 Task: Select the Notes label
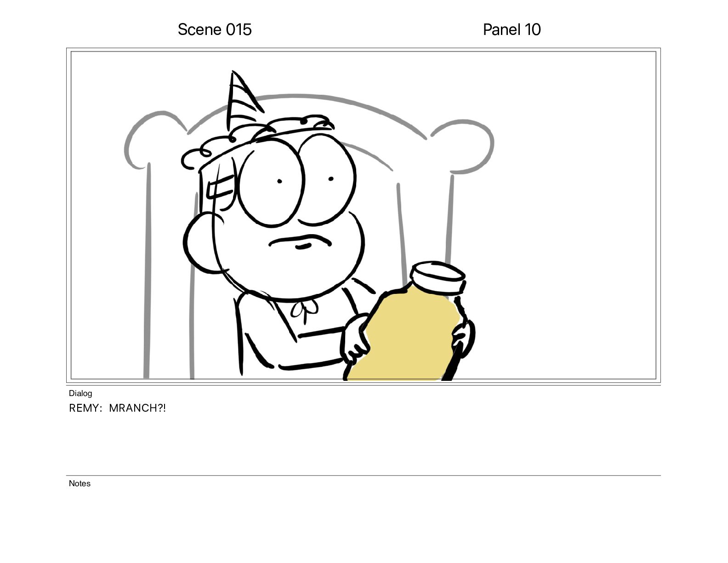coord(80,483)
